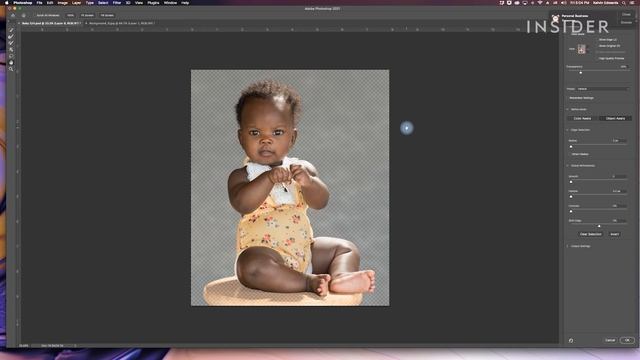Toggle Scroll All Windows option
Viewport: 640px width, 360px height.
pyautogui.click(x=48, y=16)
